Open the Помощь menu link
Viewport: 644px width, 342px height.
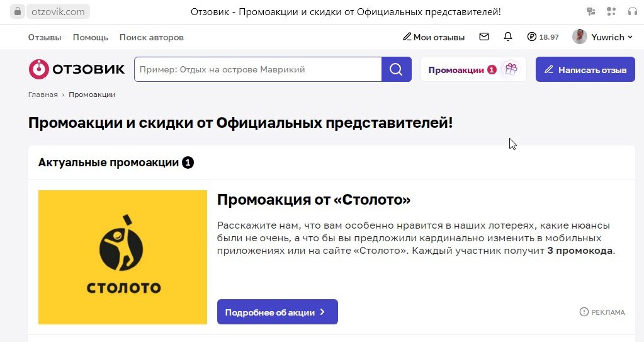tap(91, 37)
